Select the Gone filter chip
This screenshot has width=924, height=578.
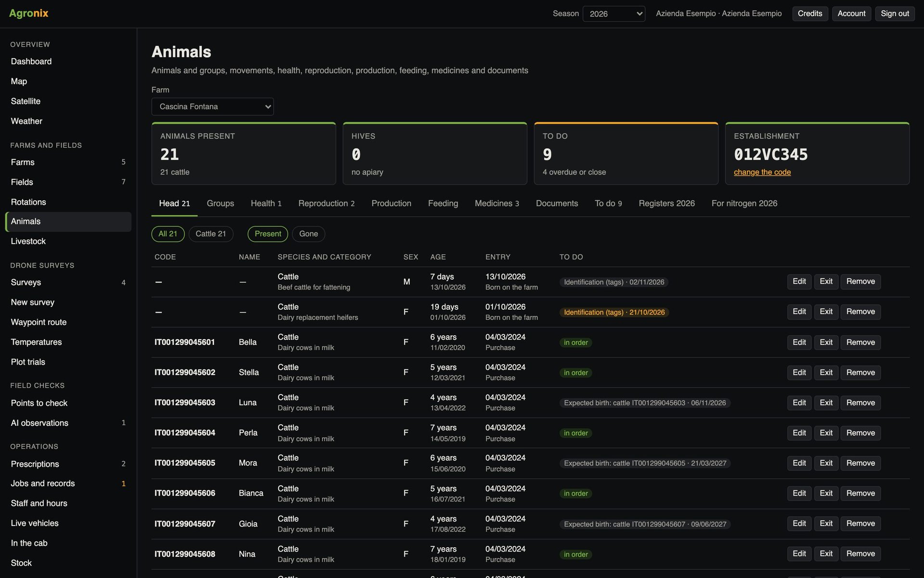308,234
